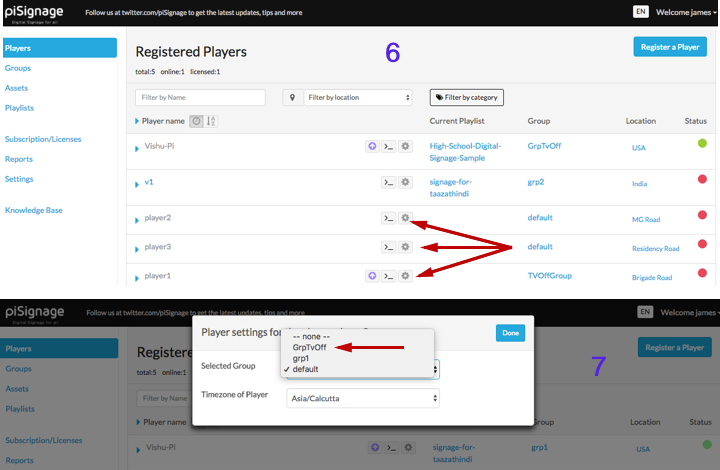Open Settings in the list view sidebar
Screen dimensions: 720x470
click(19, 179)
